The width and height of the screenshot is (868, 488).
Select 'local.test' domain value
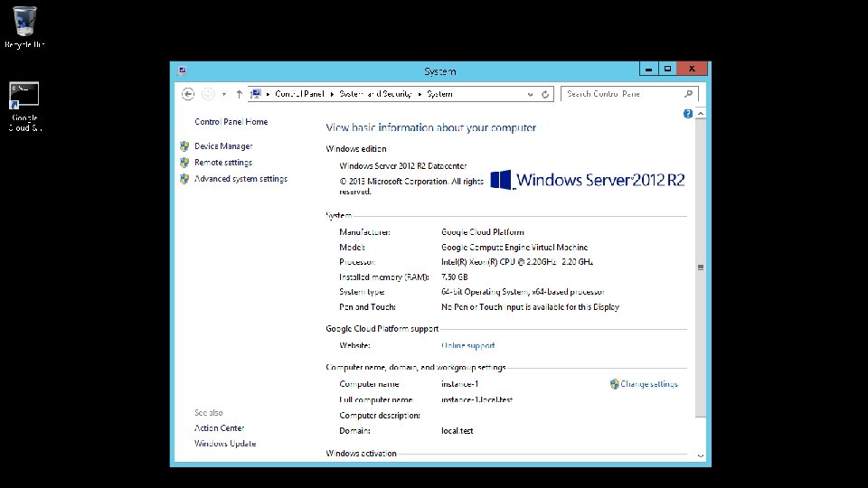tap(458, 431)
